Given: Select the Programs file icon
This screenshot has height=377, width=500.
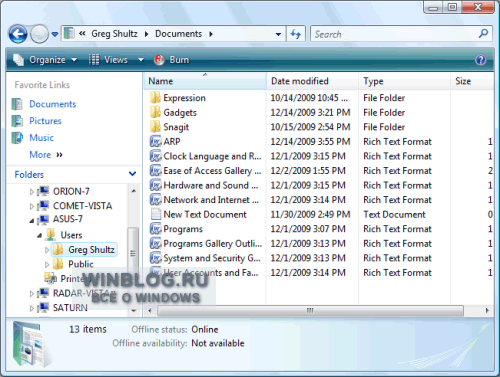Looking at the screenshot, I should [x=155, y=229].
